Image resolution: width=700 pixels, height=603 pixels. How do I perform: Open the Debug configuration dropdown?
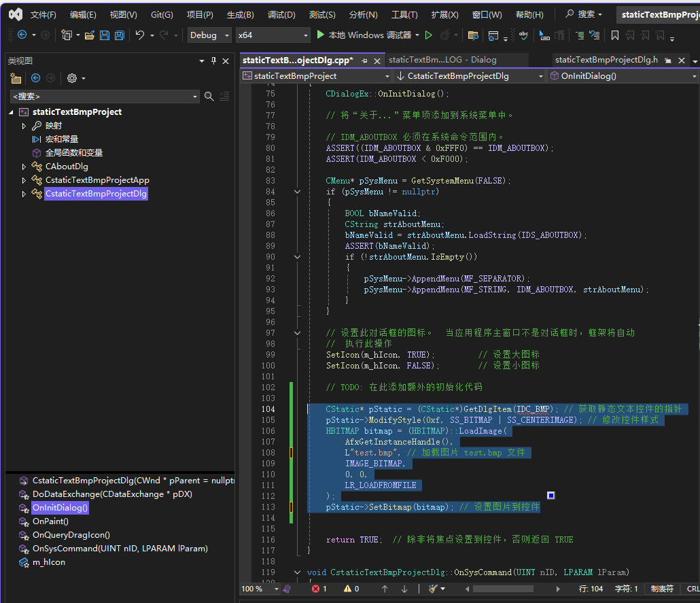tap(208, 35)
